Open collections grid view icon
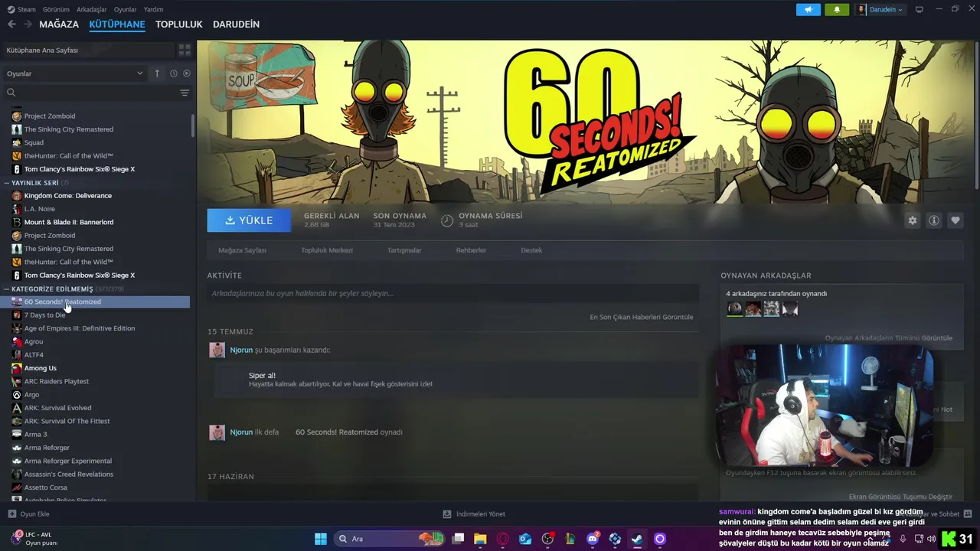 pyautogui.click(x=185, y=50)
